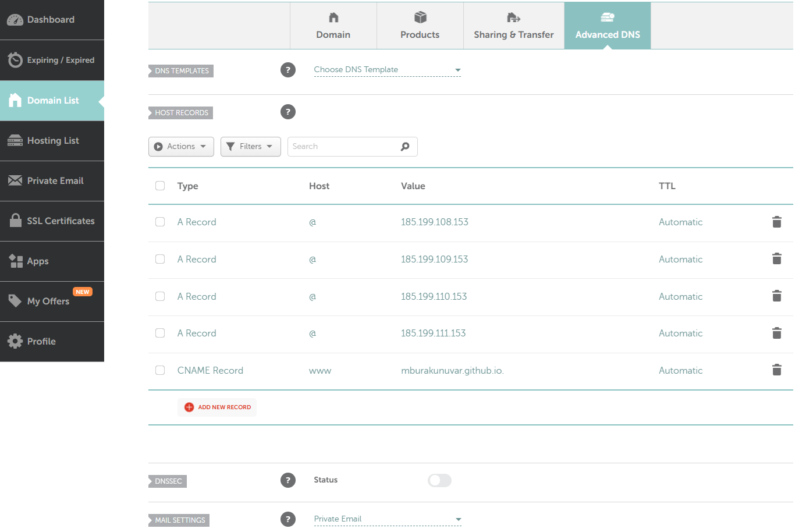Delete the CNAME Record using its trash icon
The width and height of the screenshot is (799, 532).
(777, 370)
